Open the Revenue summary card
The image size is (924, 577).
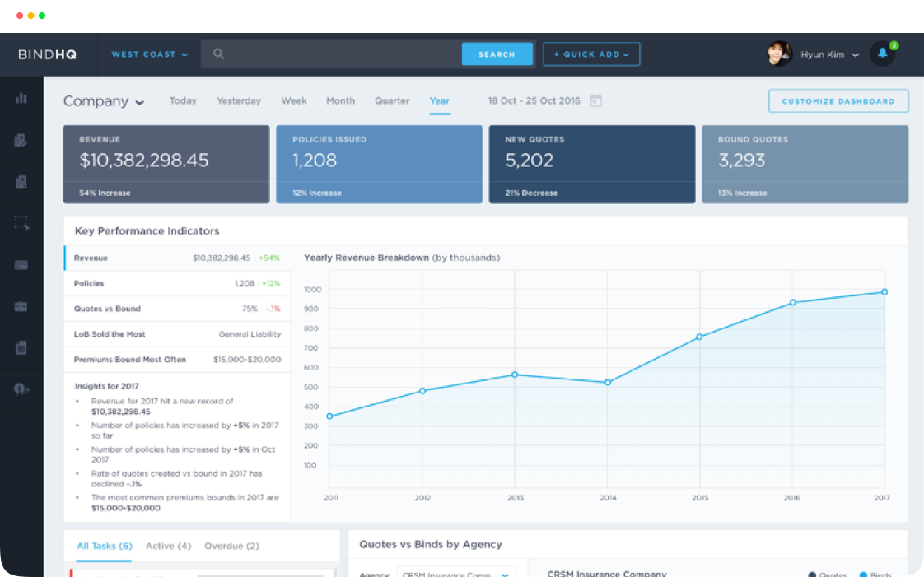166,165
